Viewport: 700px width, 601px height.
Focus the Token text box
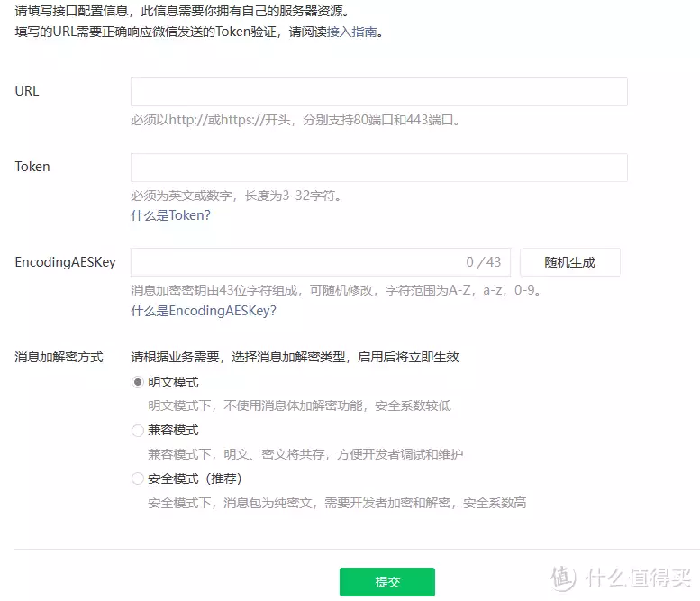coord(379,168)
